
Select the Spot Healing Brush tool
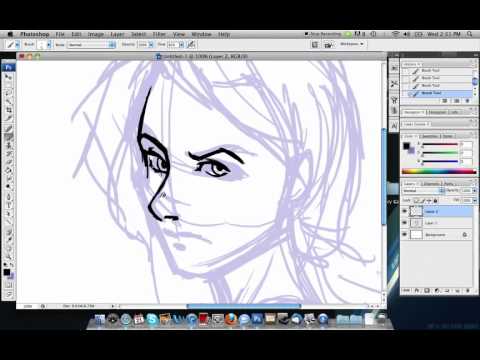9,128
